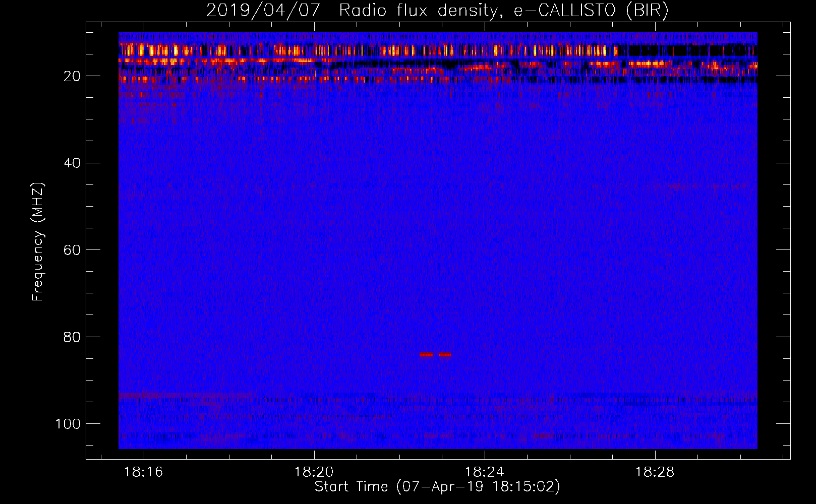Click the 60 MHz frequency tick label
The width and height of the screenshot is (816, 504).
(72, 250)
